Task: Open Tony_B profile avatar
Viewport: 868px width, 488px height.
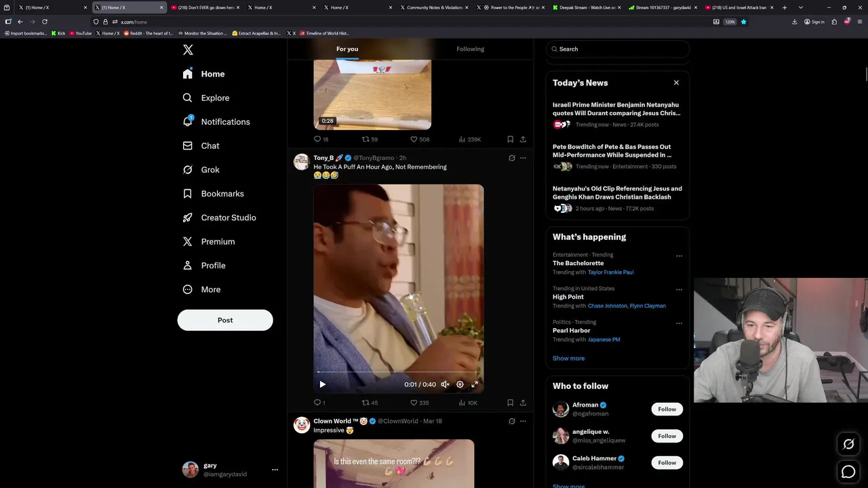Action: [302, 161]
